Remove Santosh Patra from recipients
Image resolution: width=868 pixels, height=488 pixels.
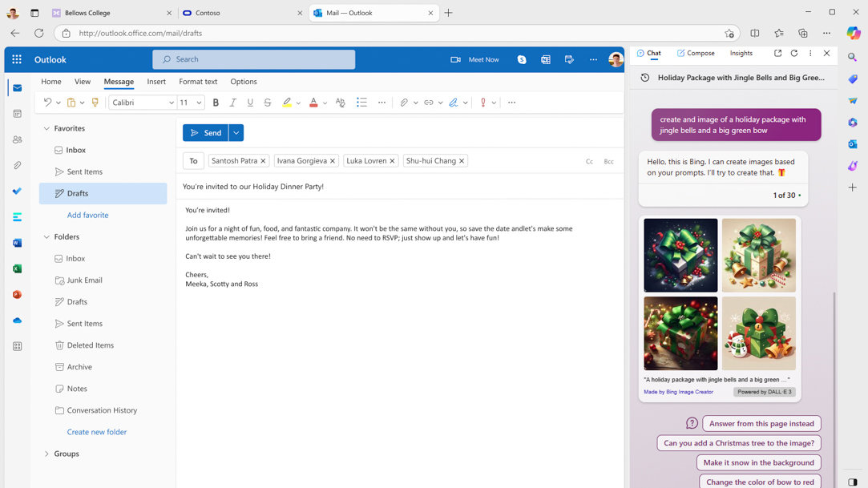click(263, 161)
